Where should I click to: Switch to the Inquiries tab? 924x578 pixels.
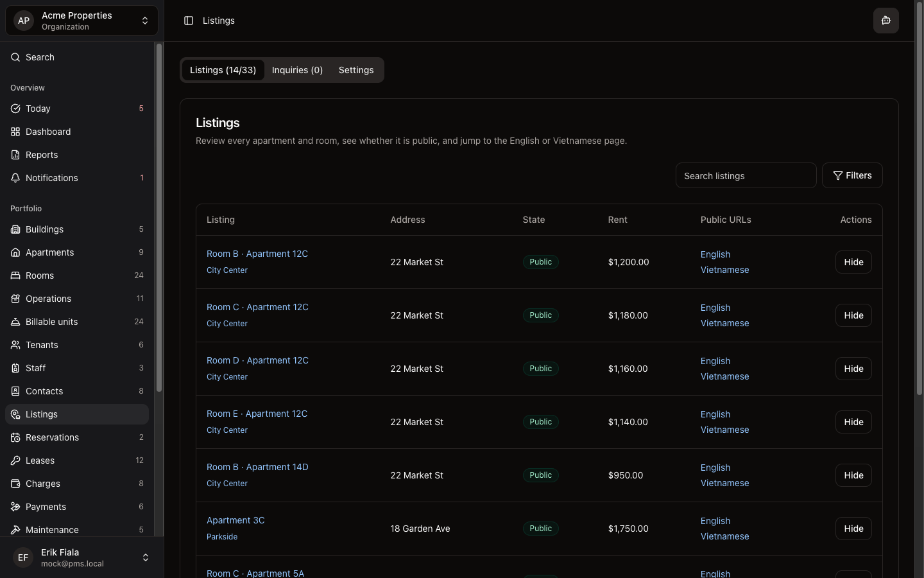pyautogui.click(x=297, y=70)
